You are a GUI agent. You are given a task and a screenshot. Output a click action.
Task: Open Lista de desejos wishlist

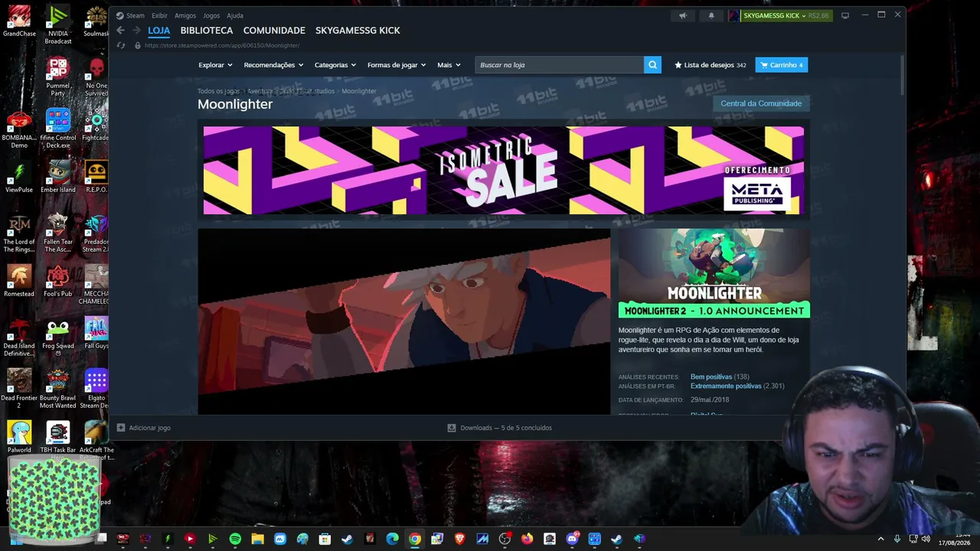pos(710,65)
